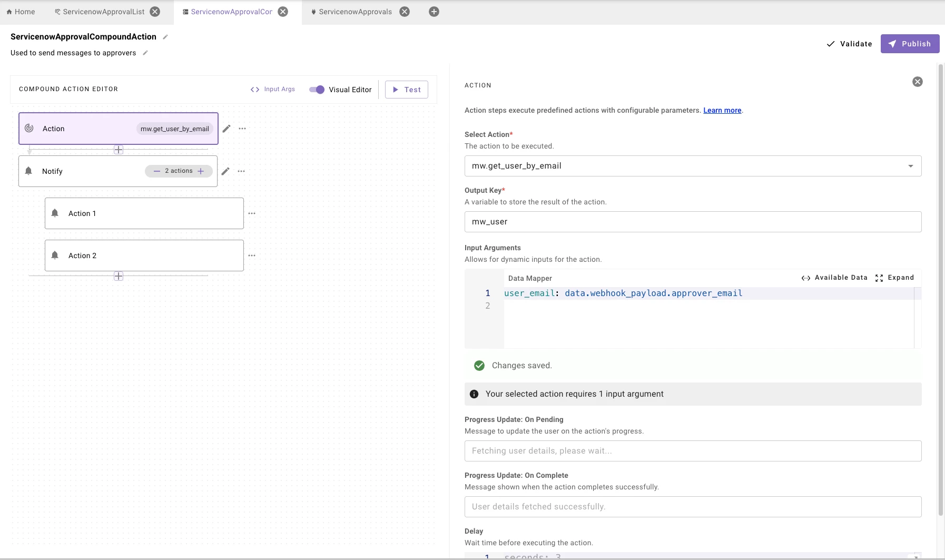Viewport: 945px width, 560px height.
Task: Click the Action panel scrollbar
Action: (x=941, y=290)
